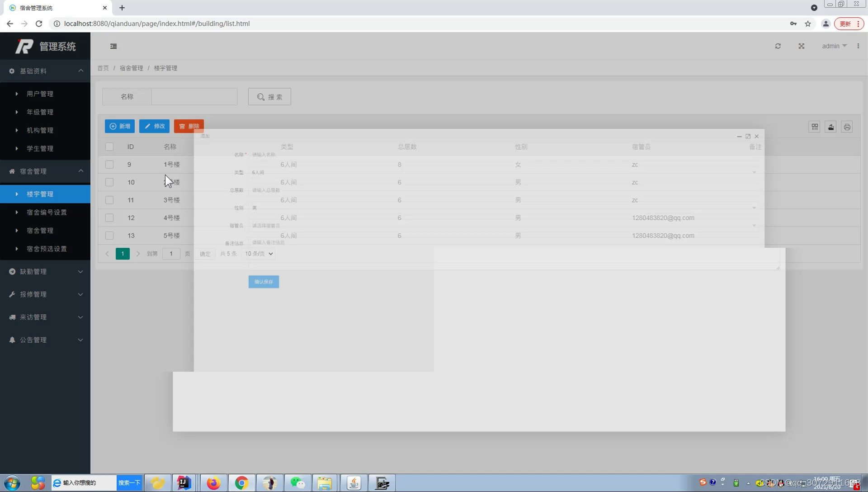Image resolution: width=868 pixels, height=492 pixels.
Task: Select the highlighted 楼宇管理 menu item
Action: coord(45,194)
